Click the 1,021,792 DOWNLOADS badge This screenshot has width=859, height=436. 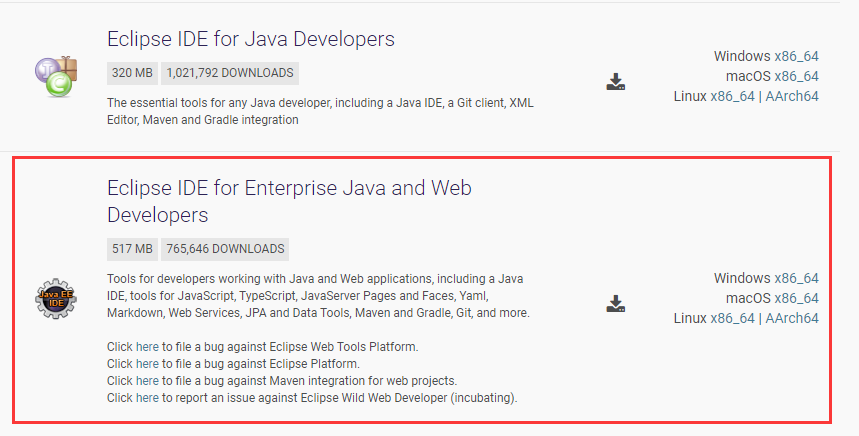coord(230,73)
